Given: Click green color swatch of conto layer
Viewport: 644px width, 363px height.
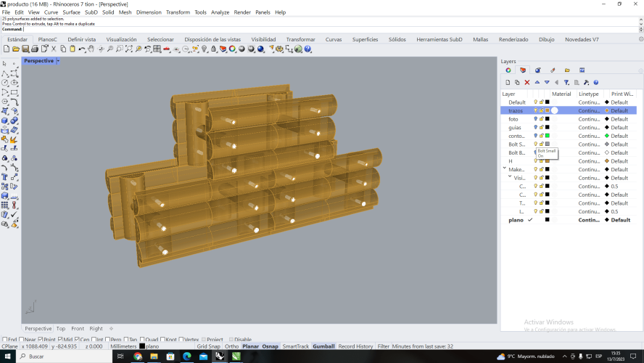Looking at the screenshot, I should tap(548, 136).
